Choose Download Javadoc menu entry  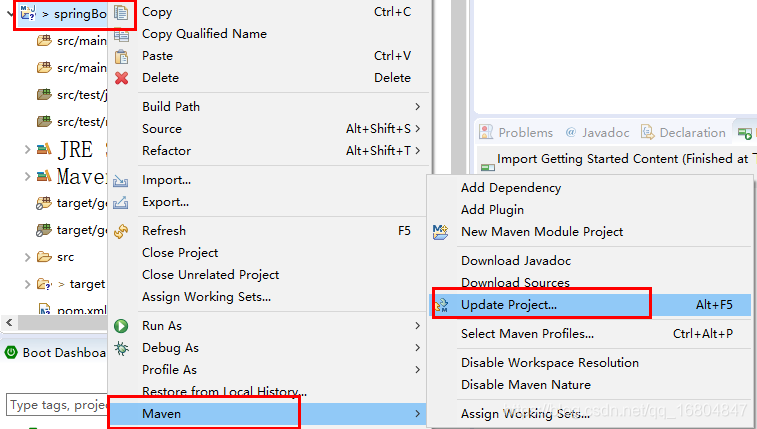tap(516, 261)
